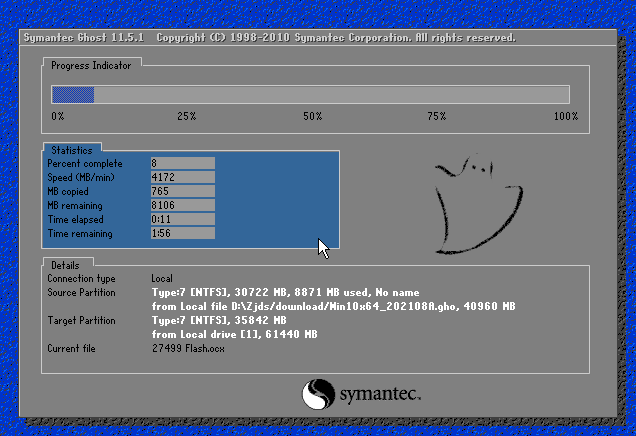Image resolution: width=636 pixels, height=436 pixels.
Task: Click the 'symantec.' wordmark at bottom
Action: point(380,394)
